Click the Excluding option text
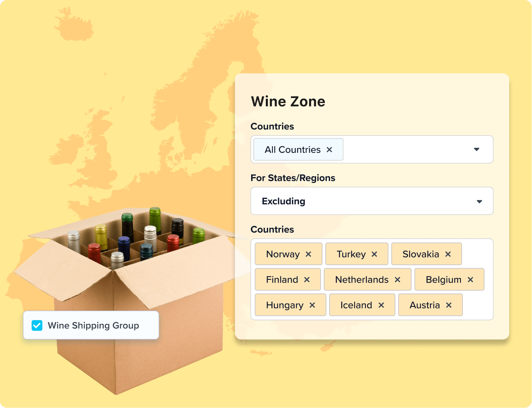Screen dimensions: 532x408 (x=283, y=201)
